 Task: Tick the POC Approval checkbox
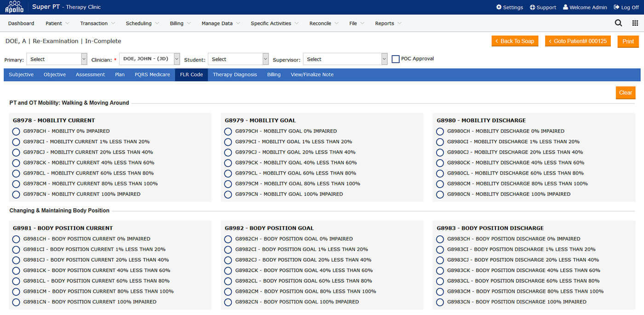point(396,59)
